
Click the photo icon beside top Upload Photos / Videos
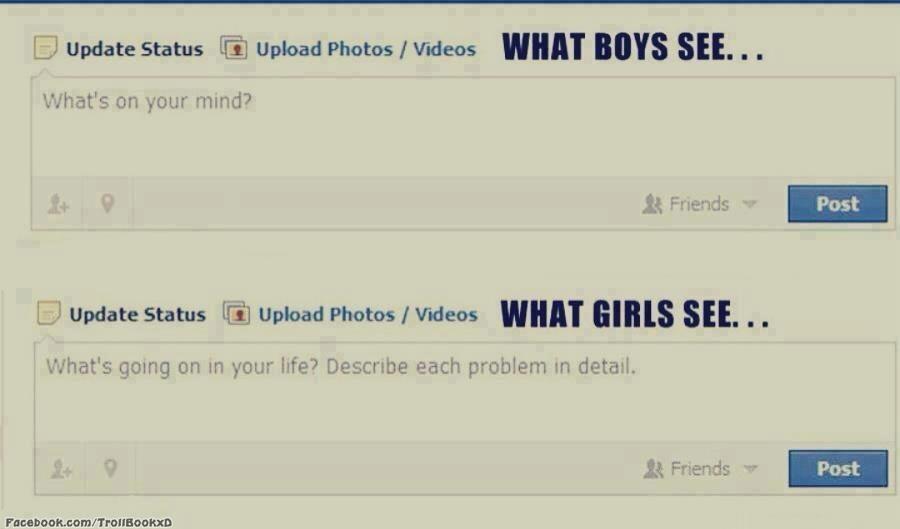click(234, 48)
